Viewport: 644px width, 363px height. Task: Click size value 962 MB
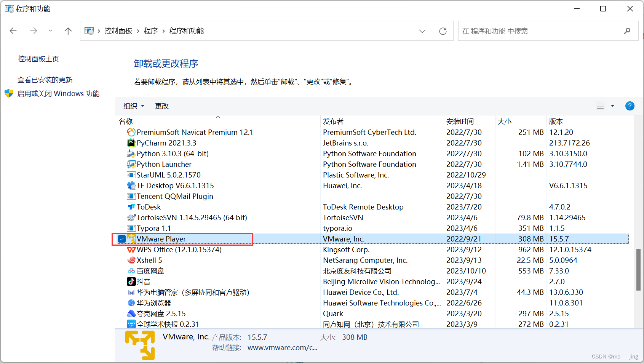tap(531, 249)
